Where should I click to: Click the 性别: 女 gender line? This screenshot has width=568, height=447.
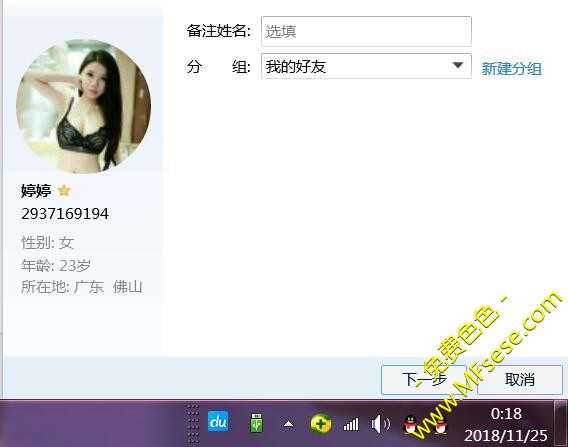click(47, 243)
